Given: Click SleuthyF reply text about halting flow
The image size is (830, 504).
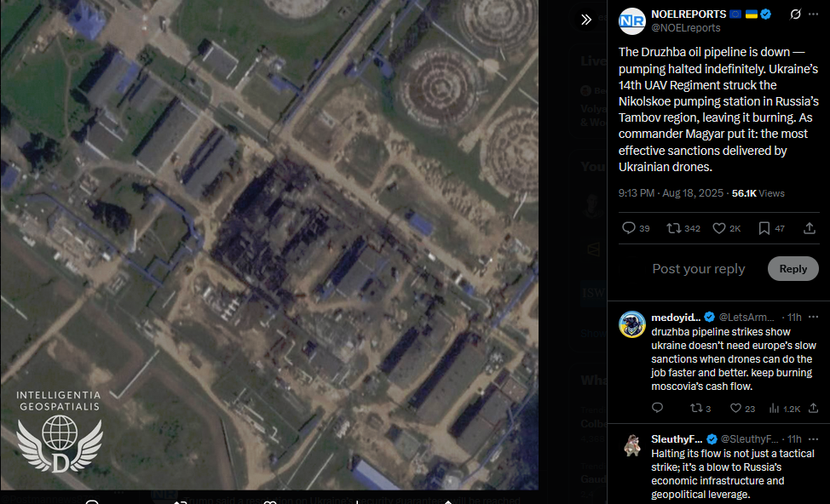Looking at the screenshot, I should tap(733, 474).
